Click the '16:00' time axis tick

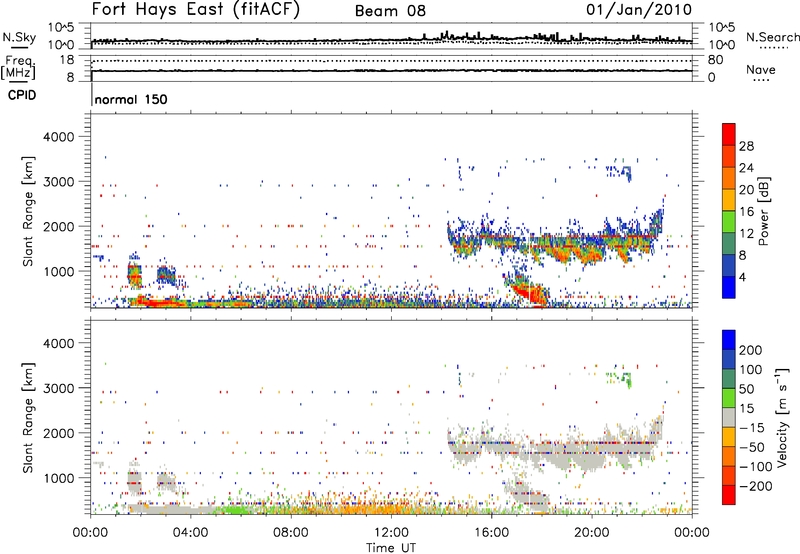491,533
